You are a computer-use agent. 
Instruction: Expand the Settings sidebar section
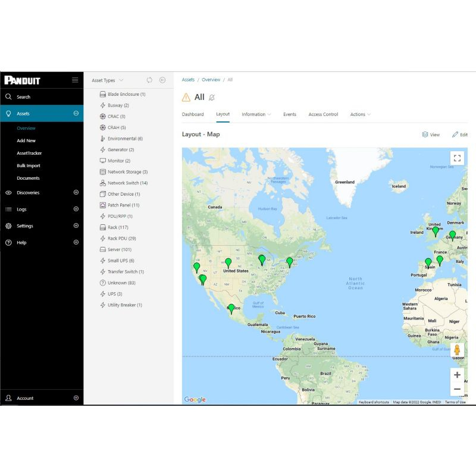(x=76, y=226)
